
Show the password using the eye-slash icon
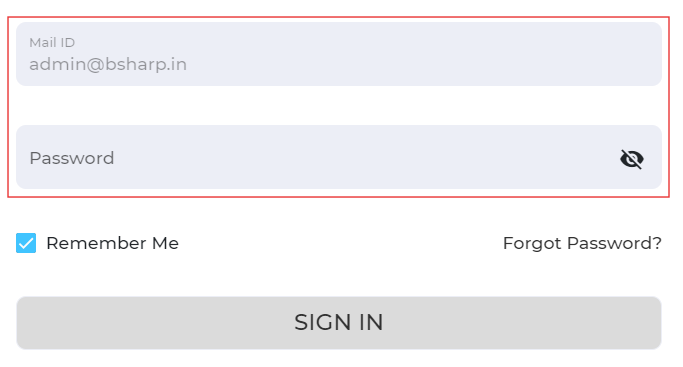(632, 159)
